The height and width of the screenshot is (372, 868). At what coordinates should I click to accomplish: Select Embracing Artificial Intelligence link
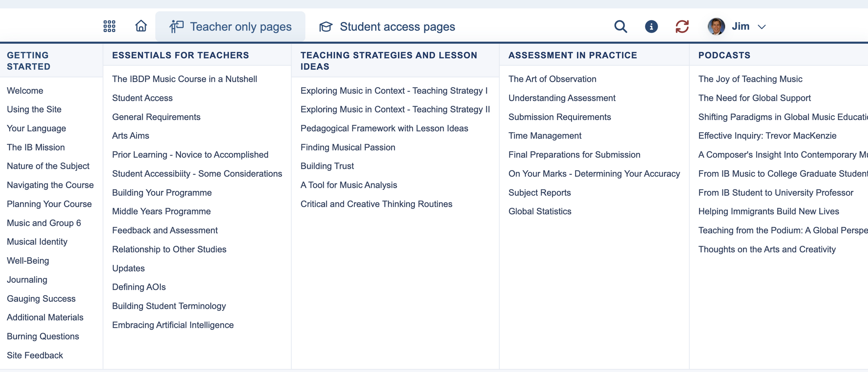(173, 325)
